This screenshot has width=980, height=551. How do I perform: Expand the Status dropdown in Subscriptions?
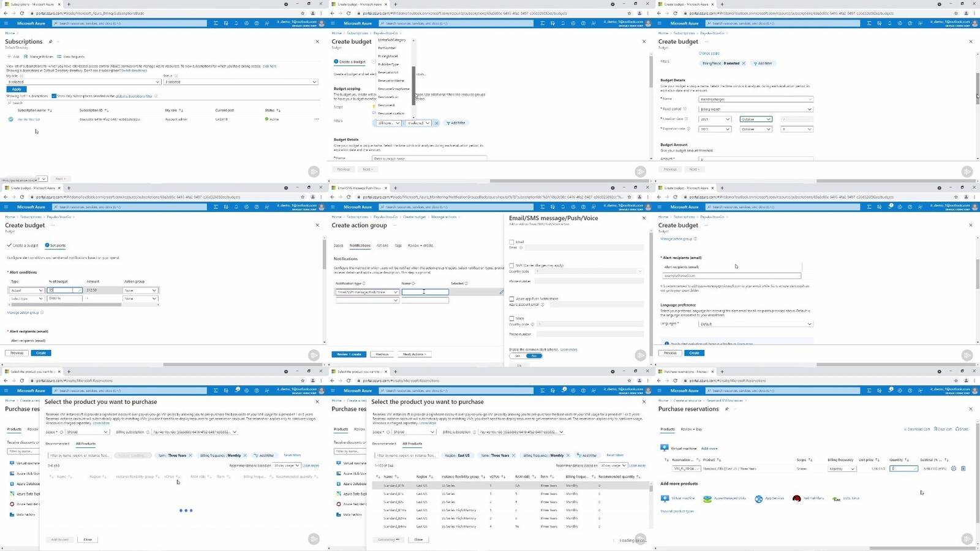pyautogui.click(x=241, y=82)
